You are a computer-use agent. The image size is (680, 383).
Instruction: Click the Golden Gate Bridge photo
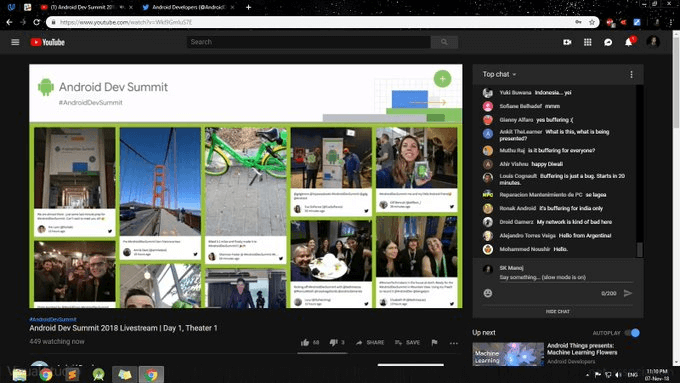click(x=160, y=181)
